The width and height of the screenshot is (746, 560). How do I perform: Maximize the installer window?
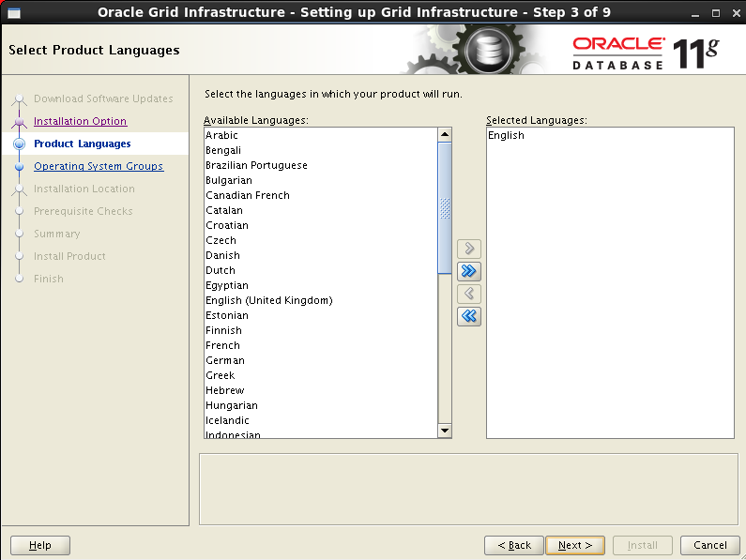[716, 13]
